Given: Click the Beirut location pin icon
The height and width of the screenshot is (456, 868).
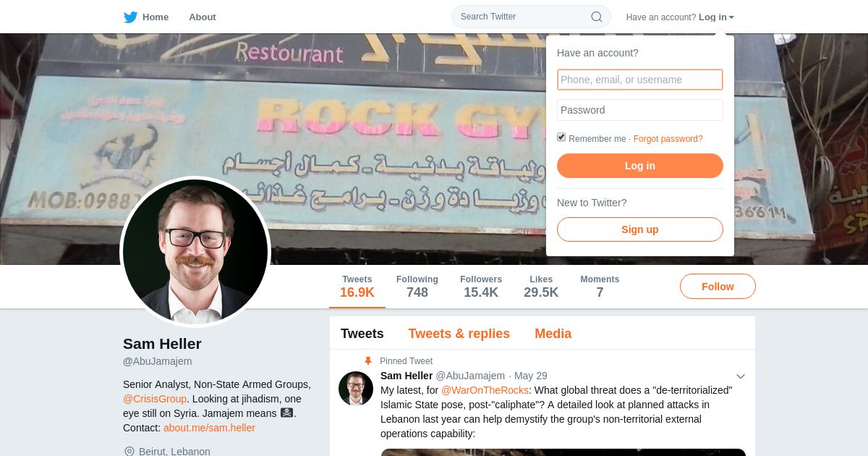Looking at the screenshot, I should pyautogui.click(x=129, y=452).
